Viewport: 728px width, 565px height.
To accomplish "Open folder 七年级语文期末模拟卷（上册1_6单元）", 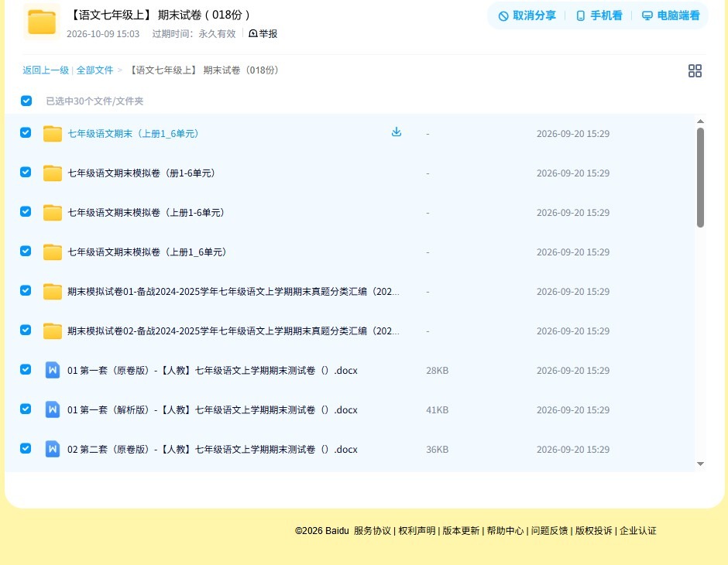I will 146,252.
